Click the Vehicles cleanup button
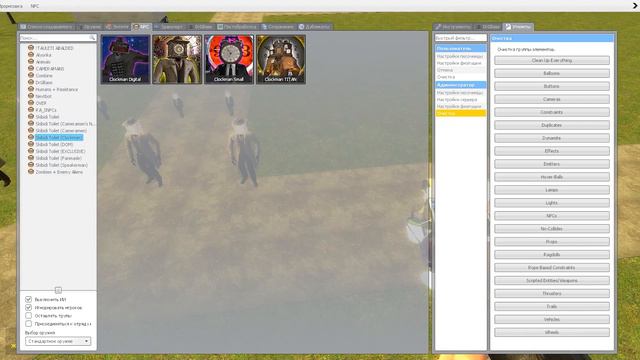Viewport: 640px width, 360px height. pyautogui.click(x=552, y=320)
